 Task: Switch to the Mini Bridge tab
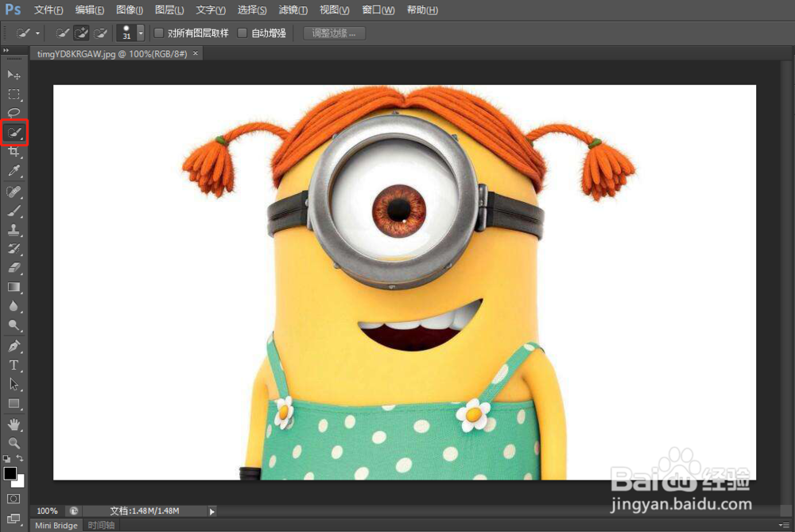(x=56, y=526)
